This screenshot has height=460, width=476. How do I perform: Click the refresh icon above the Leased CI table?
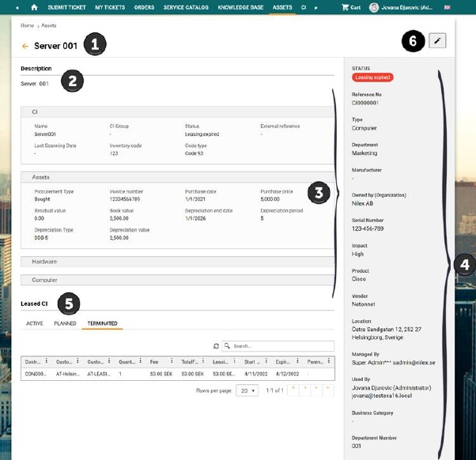217,345
